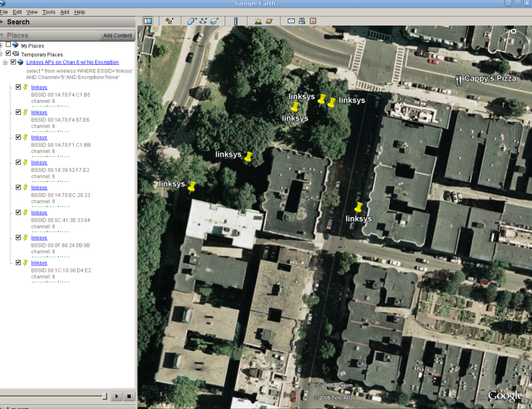This screenshot has width=532, height=409.
Task: Open linksys link above BSSID 00:1C:10:36:D4:E2
Action: [x=39, y=263]
